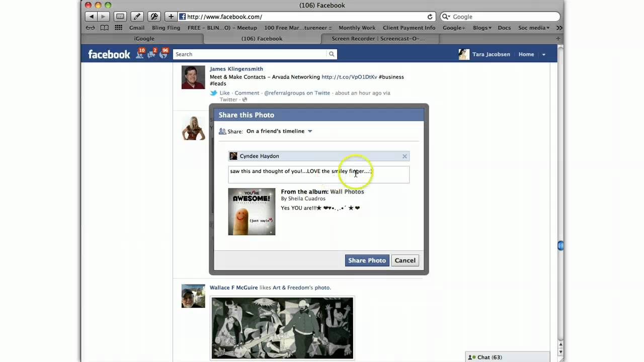Show more bookmarks overflow chevron
The width and height of the screenshot is (644, 362).
pos(559,28)
